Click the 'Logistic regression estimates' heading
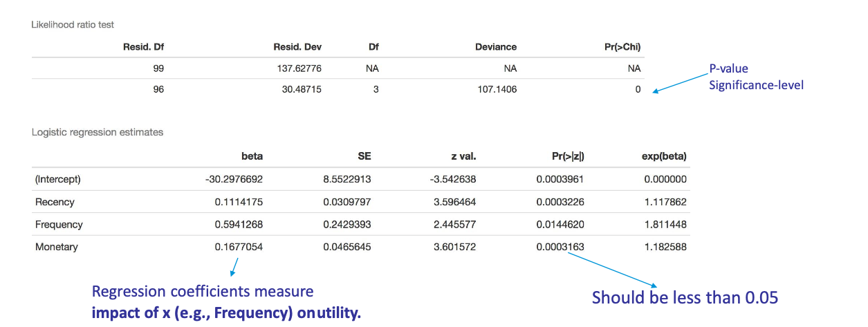This screenshot has width=868, height=327. pyautogui.click(x=98, y=132)
